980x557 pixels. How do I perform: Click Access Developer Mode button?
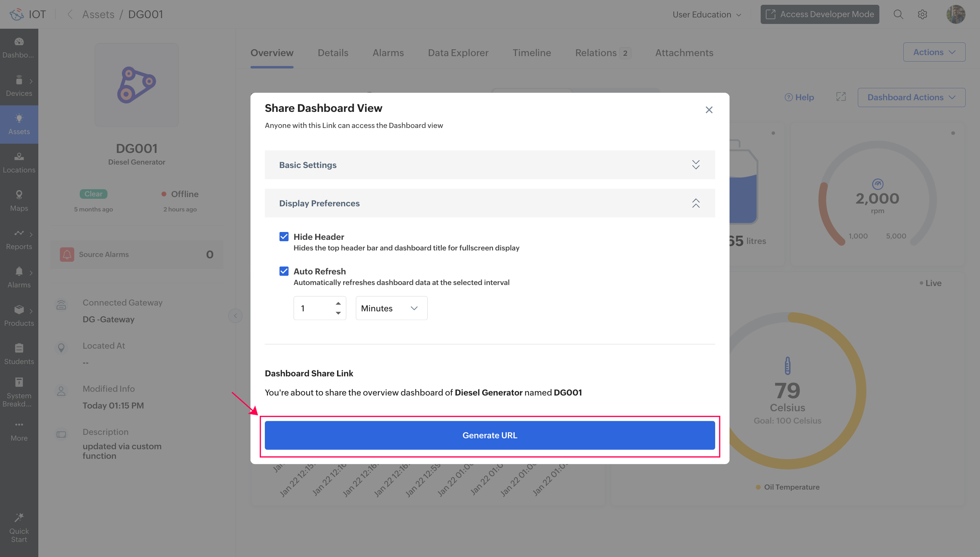point(819,14)
